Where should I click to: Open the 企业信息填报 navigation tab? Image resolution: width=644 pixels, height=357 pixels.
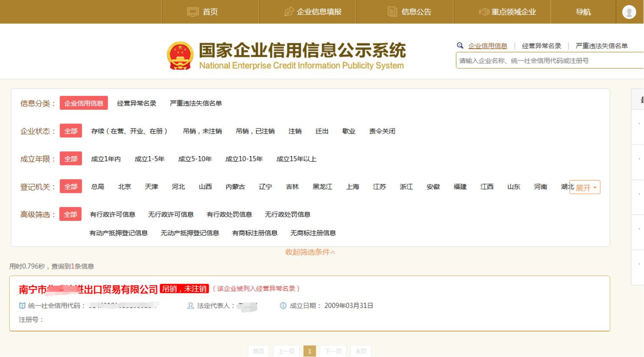(308, 12)
